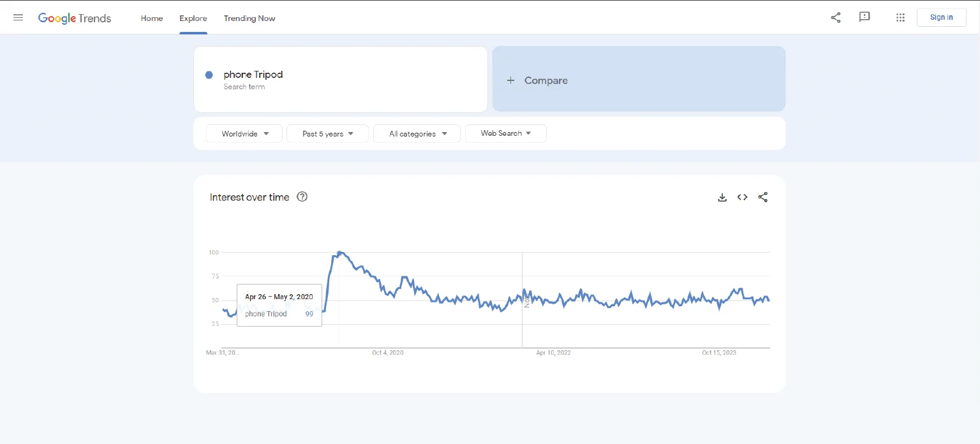Expand the Worldwide region dropdown
The image size is (980, 444).
[244, 134]
